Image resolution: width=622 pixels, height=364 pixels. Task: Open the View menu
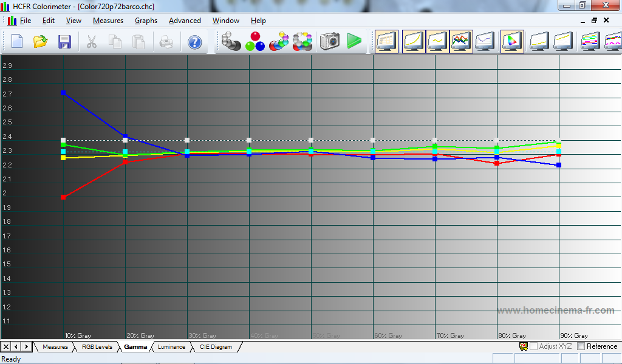(73, 21)
